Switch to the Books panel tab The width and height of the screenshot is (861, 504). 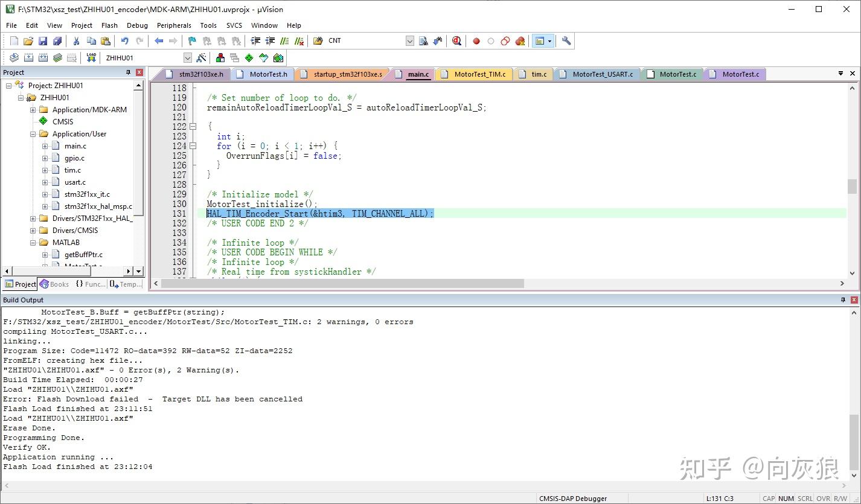[x=54, y=284]
